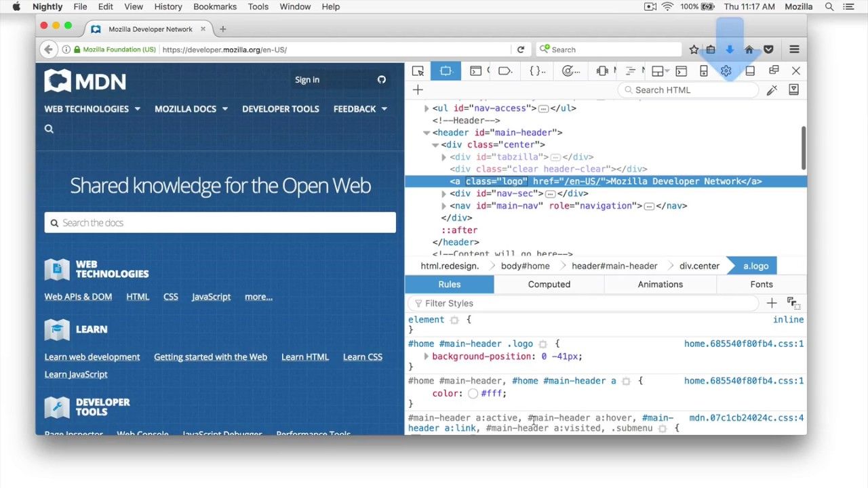Toggle highlighter for #home #main-header a
868x488 pixels.
click(626, 382)
